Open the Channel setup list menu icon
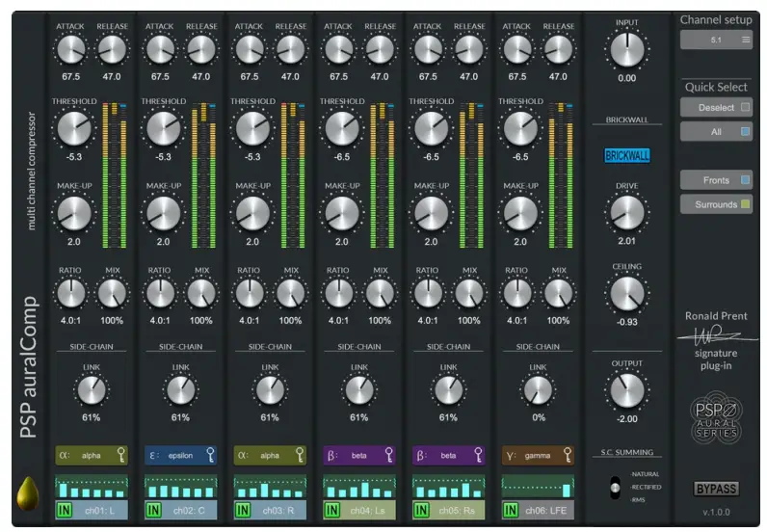 pyautogui.click(x=746, y=40)
